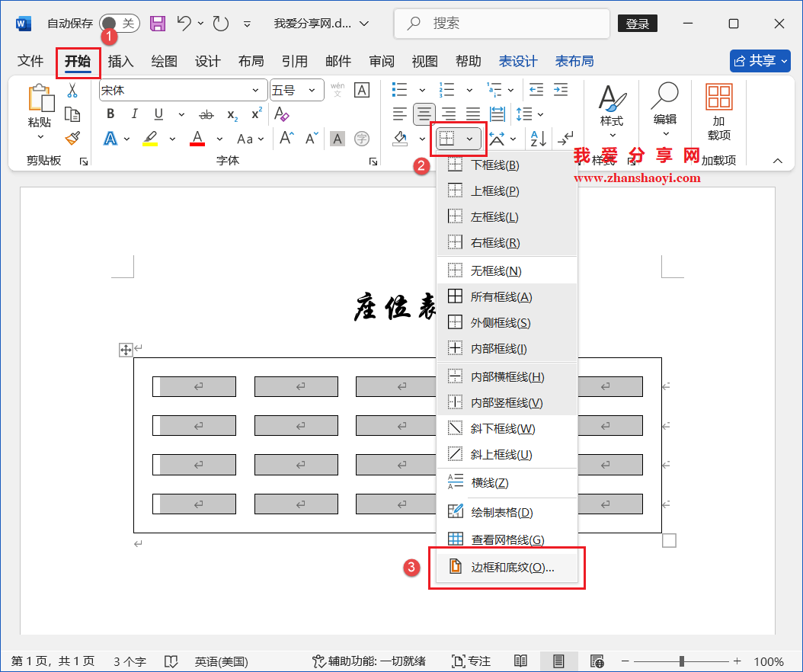Select 无框线(N) from the menu
803x672 pixels.
507,271
